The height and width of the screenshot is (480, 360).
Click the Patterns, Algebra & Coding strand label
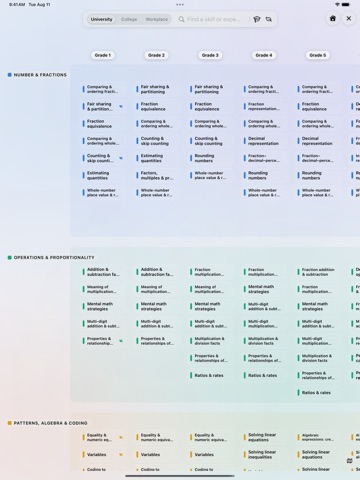pos(50,423)
